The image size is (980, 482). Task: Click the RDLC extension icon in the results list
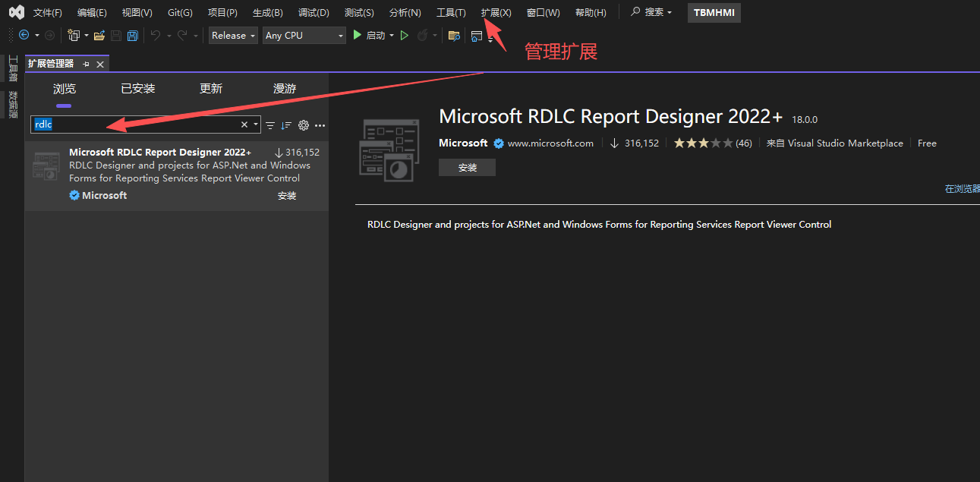(x=46, y=166)
